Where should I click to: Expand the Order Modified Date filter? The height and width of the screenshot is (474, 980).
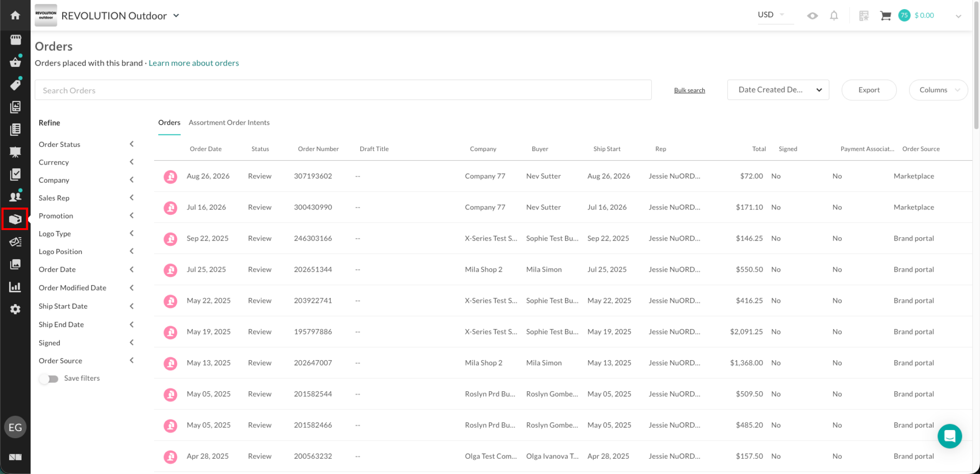[x=132, y=287]
